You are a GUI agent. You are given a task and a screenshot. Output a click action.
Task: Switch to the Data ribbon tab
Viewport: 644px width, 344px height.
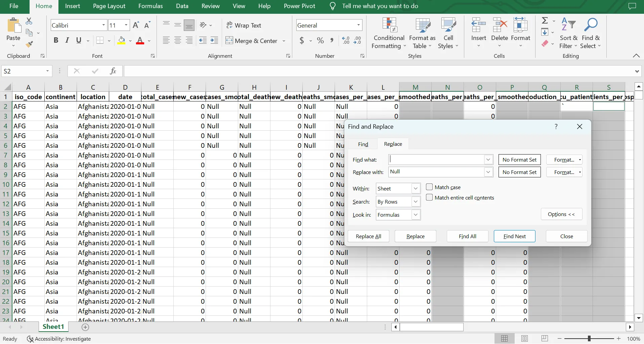pyautogui.click(x=182, y=6)
